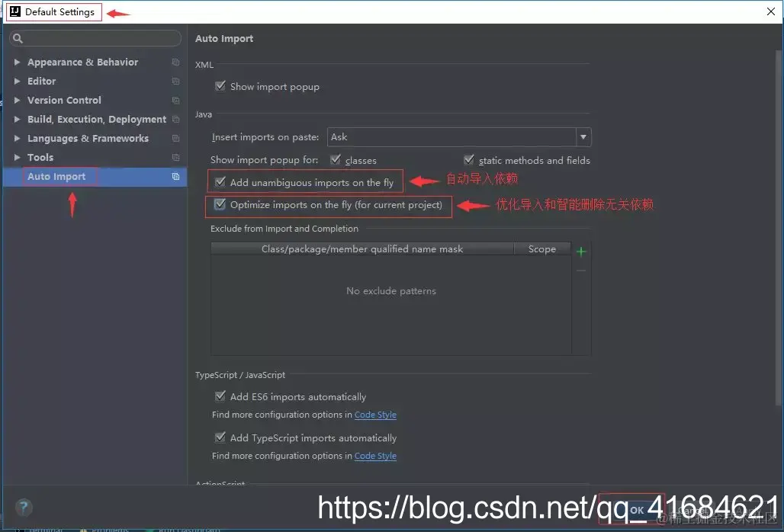784x532 pixels.
Task: Click the minus remove pattern icon
Action: [x=581, y=271]
